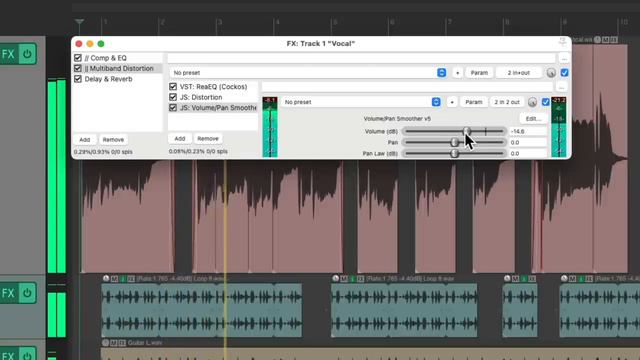This screenshot has width=640, height=360.
Task: Click the first Loop item's mute M icon
Action: 114,279
